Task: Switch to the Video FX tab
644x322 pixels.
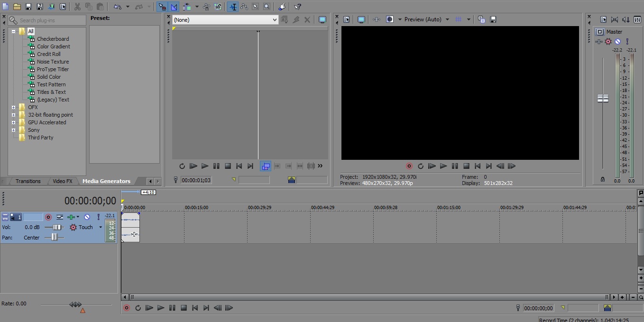Action: pos(62,181)
